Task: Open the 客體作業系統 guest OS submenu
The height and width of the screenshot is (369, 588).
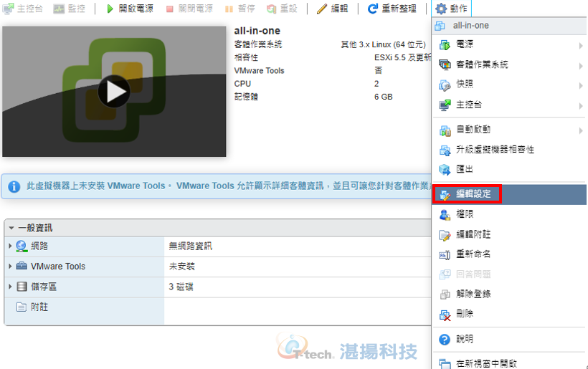Action: click(509, 64)
